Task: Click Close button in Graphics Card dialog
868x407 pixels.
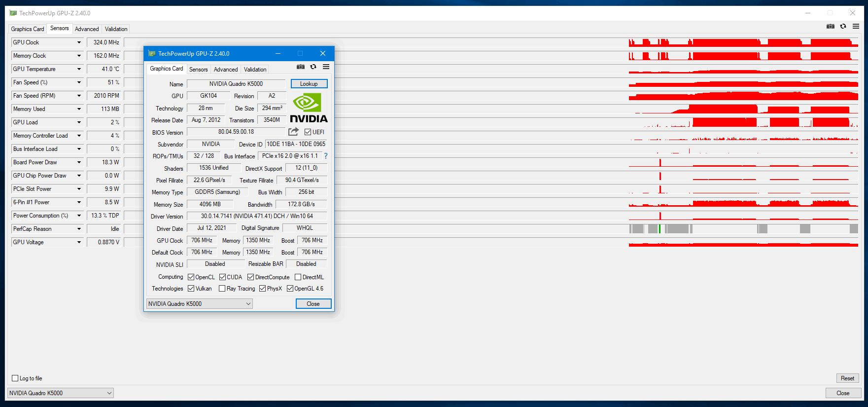Action: [313, 304]
